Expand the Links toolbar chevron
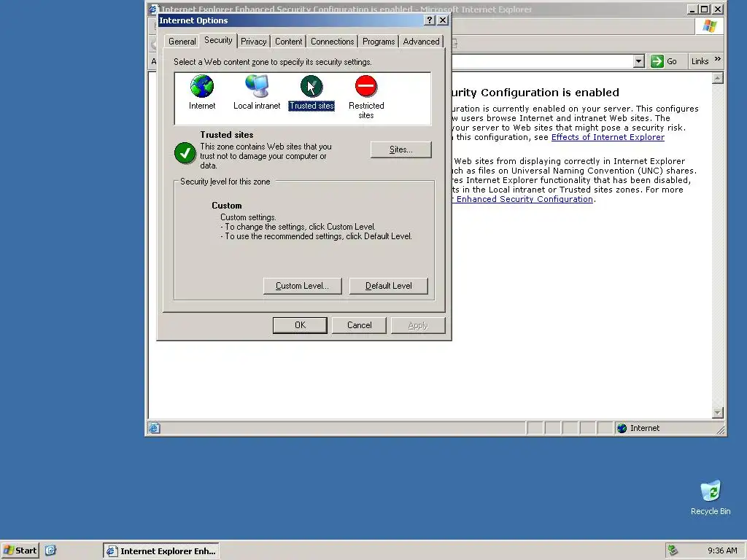This screenshot has width=747, height=560. click(718, 59)
